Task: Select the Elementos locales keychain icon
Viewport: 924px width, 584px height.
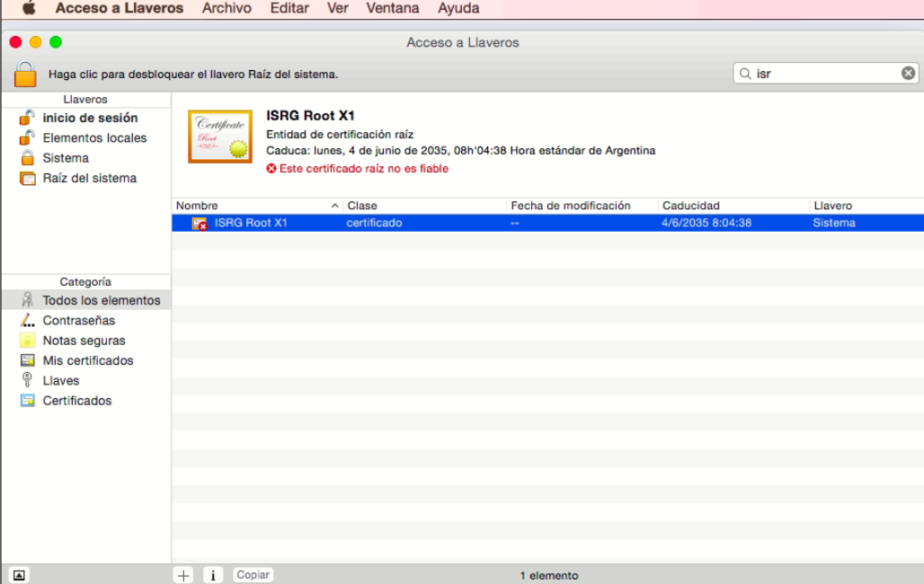Action: [x=27, y=137]
